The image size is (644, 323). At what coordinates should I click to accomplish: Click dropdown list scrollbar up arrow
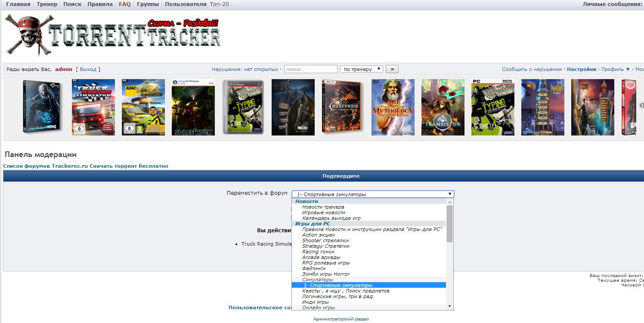pos(450,202)
